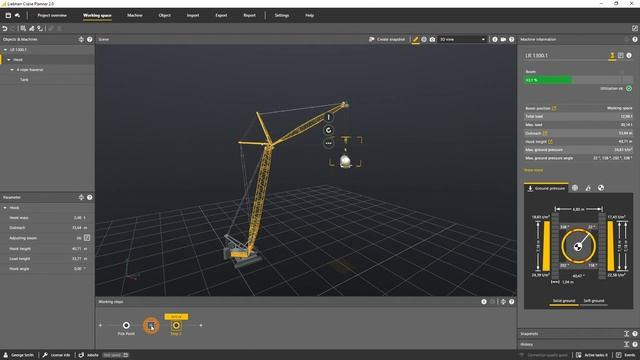Click the second tab icon after Ground pressure
The height and width of the screenshot is (360, 640).
(575, 188)
